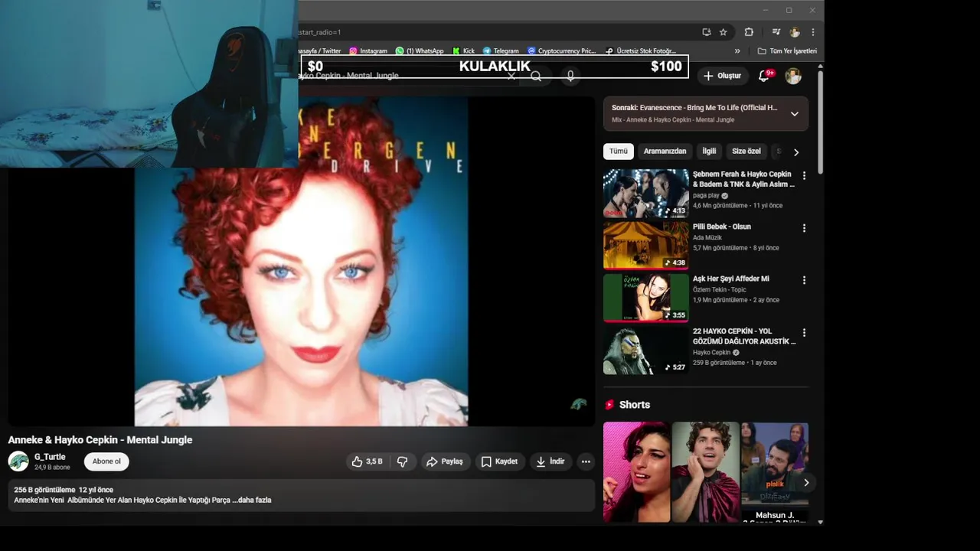Screen dimensions: 980x551
Task: Expand the Mix playlist panel chevron
Action: click(x=795, y=113)
